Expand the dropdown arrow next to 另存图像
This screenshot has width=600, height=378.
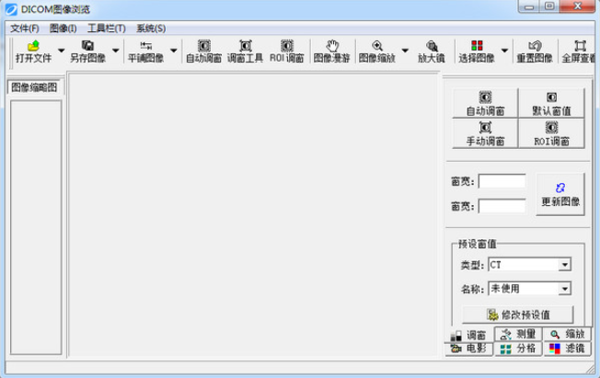[x=116, y=51]
